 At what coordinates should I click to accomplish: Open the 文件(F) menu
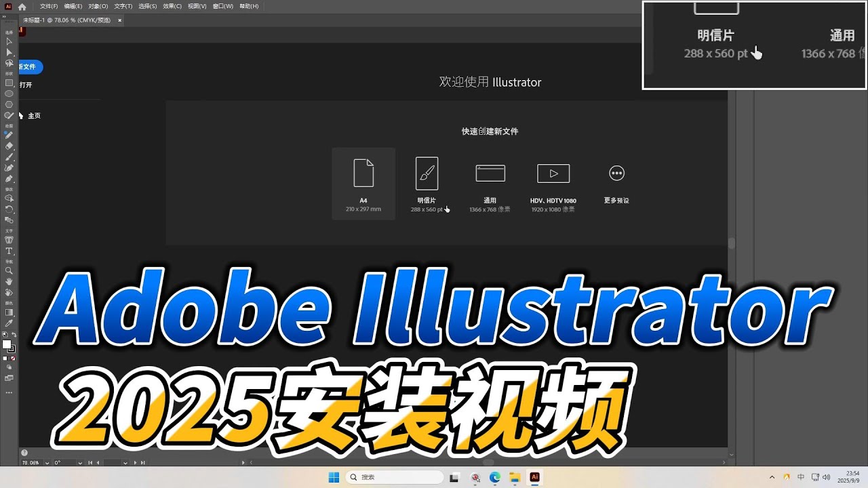point(49,6)
